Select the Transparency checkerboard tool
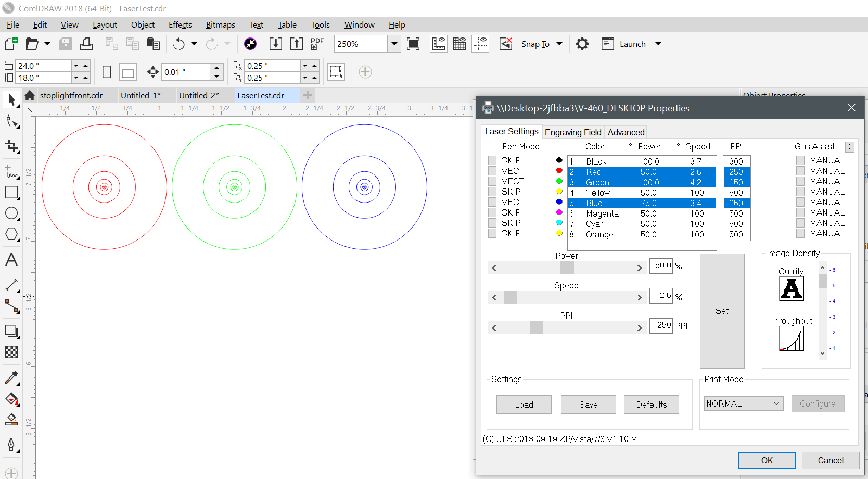 11,352
